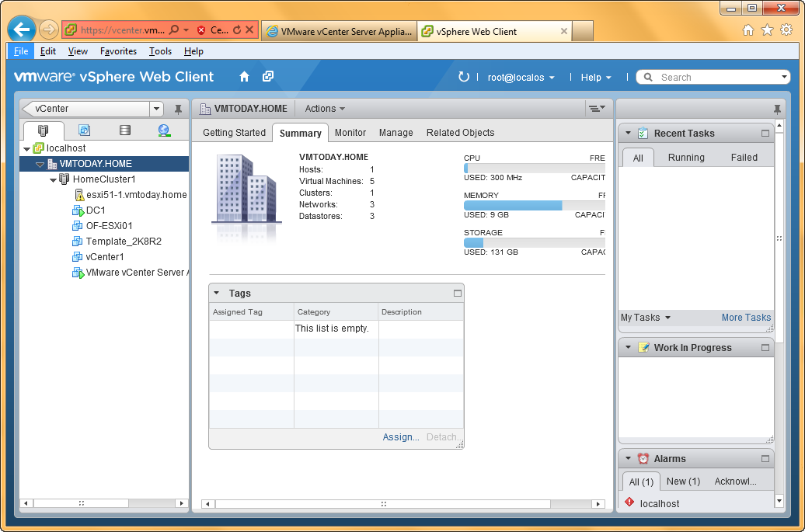This screenshot has height=532, width=805.
Task: Open the New (1) alarms tab
Action: pos(683,482)
